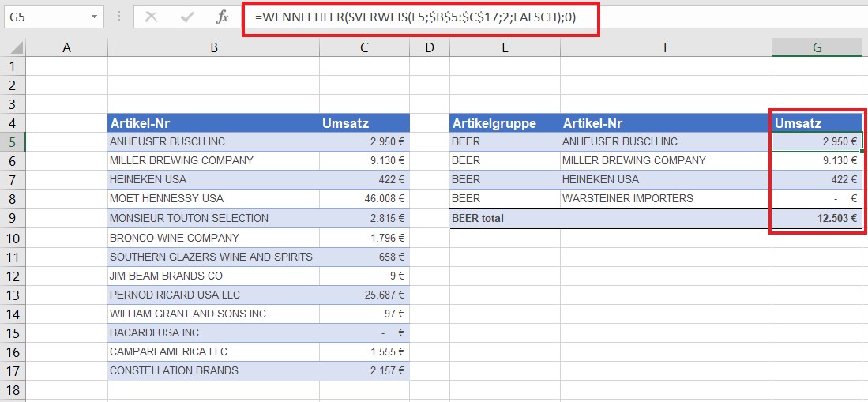
Task: Select cell 'PERNOD RICARD USA LLC'
Action: [x=214, y=295]
